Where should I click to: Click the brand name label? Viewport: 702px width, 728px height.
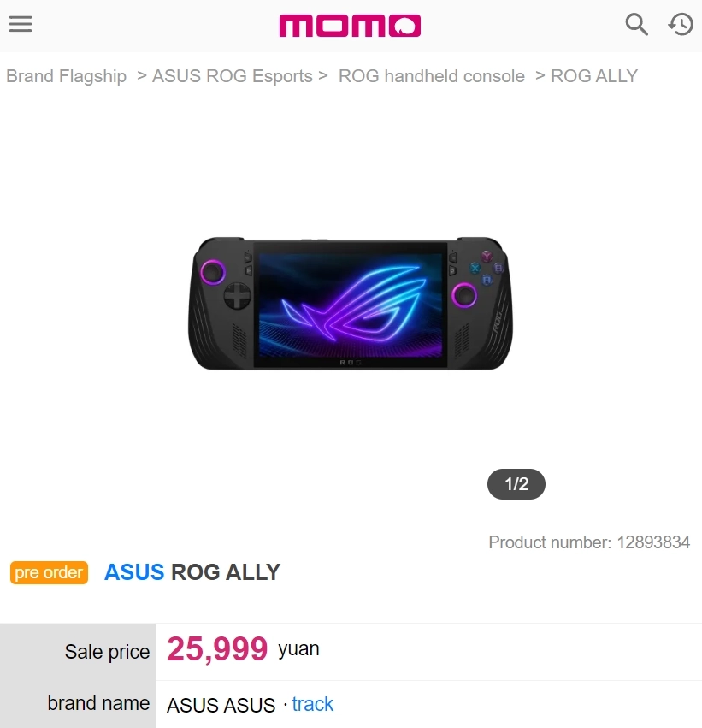pos(98,703)
